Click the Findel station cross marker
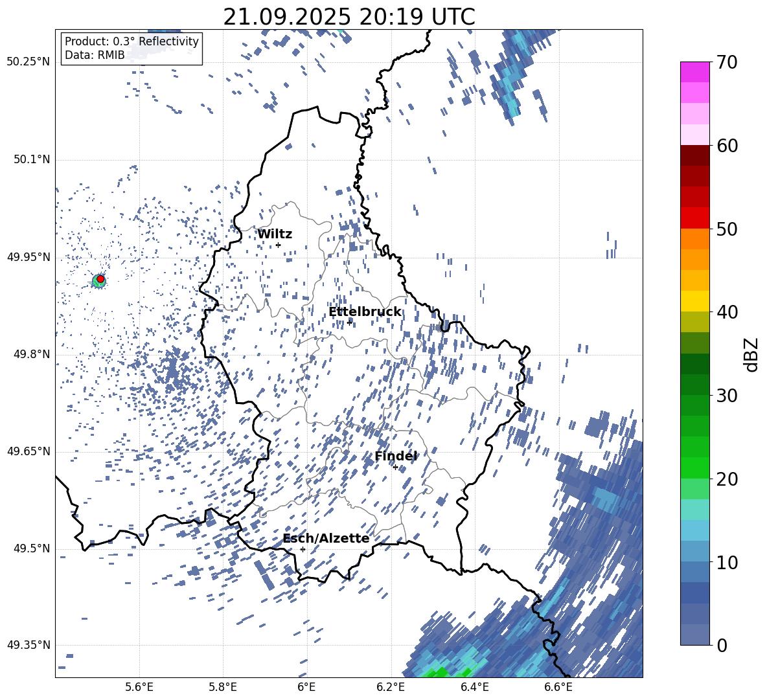Screen dimensions: 767x700 click(x=395, y=468)
